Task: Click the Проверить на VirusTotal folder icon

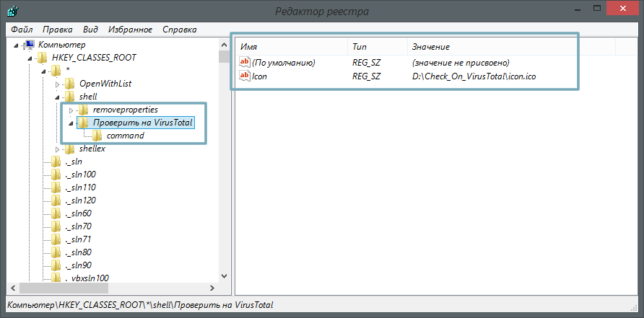Action: click(x=83, y=123)
